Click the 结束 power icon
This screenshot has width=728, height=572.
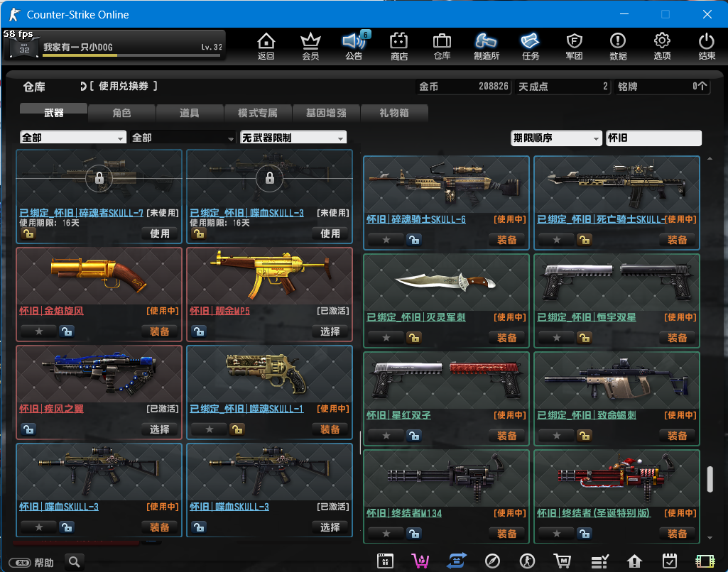tap(707, 46)
